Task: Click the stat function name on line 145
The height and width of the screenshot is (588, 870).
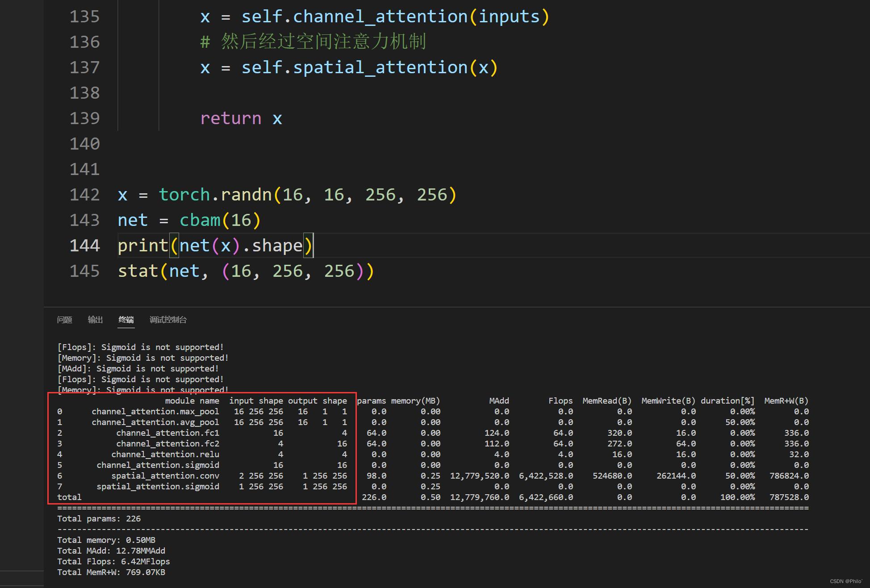Action: pyautogui.click(x=138, y=271)
